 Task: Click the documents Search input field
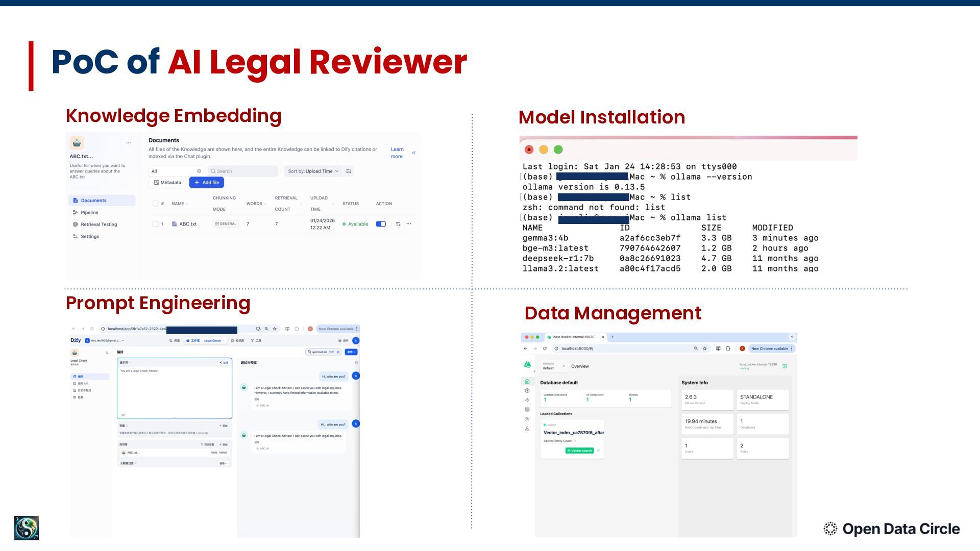pos(243,171)
